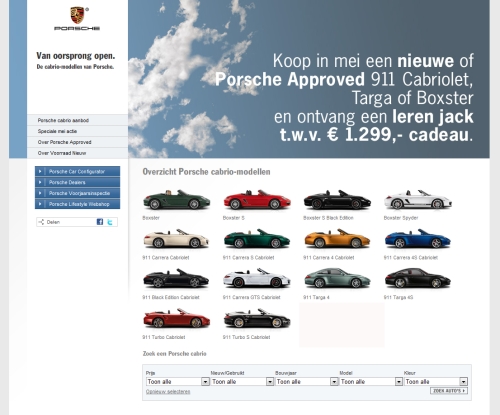The width and height of the screenshot is (500, 415).
Task: Open Over Porsche Approved menu item
Action: (77, 142)
